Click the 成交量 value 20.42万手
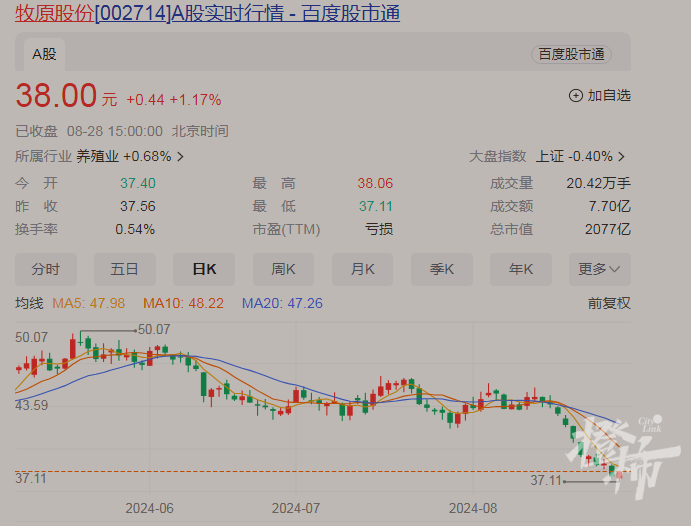The height and width of the screenshot is (526, 691). pos(598,183)
